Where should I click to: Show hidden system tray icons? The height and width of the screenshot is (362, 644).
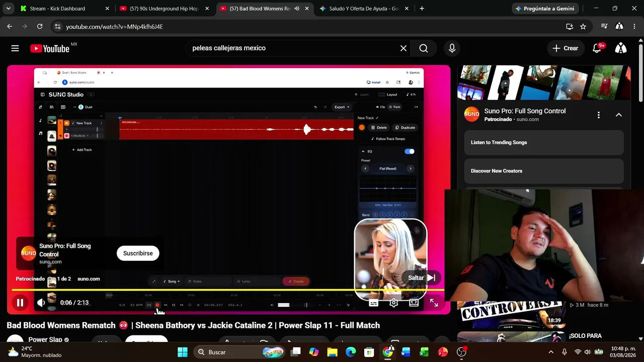pyautogui.click(x=551, y=352)
